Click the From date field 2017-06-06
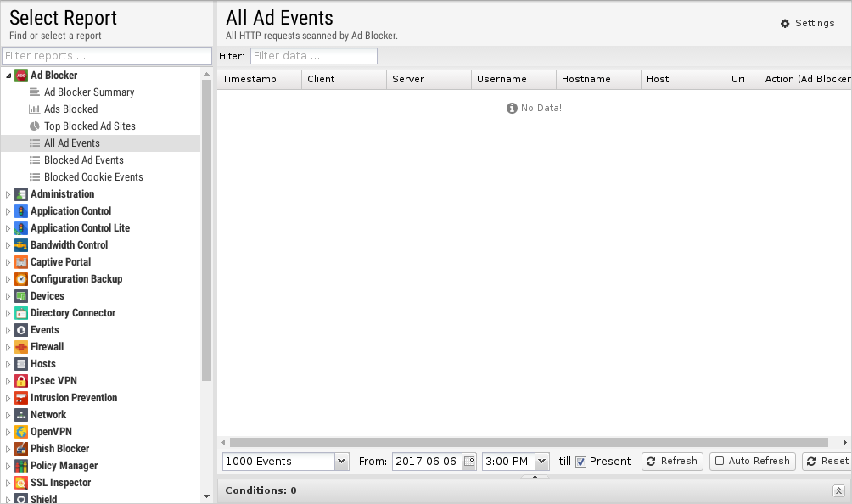852x504 pixels. [427, 462]
